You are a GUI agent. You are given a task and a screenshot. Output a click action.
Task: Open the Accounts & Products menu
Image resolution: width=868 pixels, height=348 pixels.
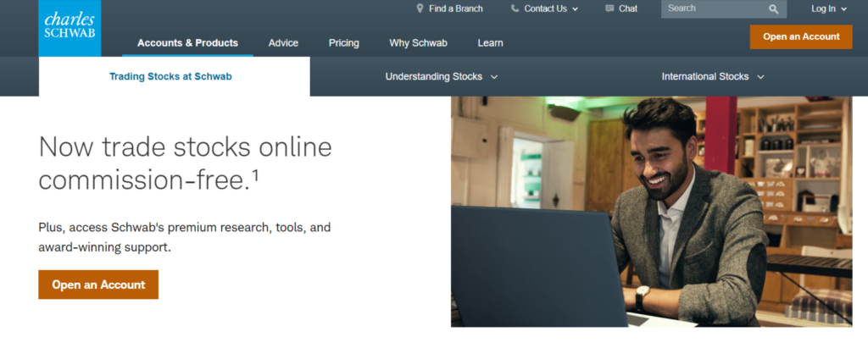[187, 42]
